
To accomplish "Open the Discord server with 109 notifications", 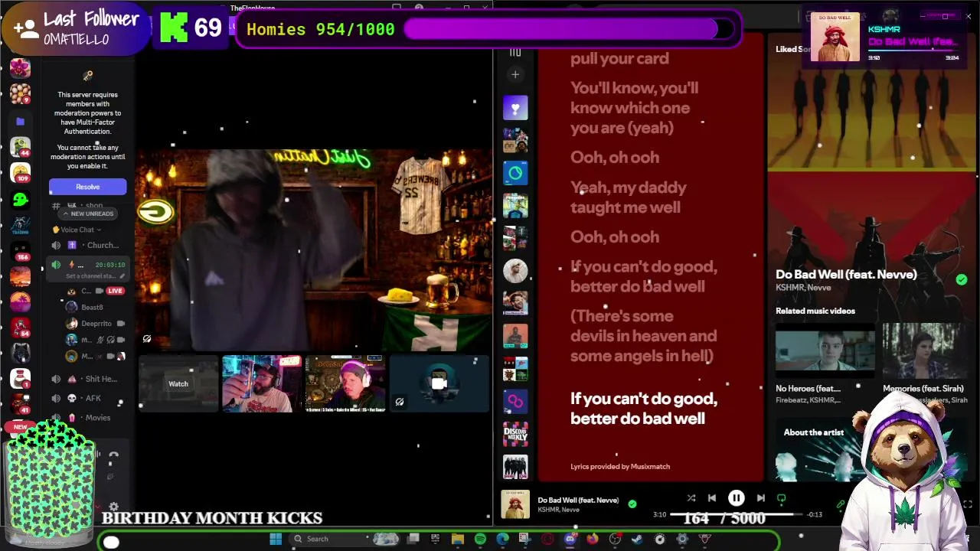I will [20, 173].
